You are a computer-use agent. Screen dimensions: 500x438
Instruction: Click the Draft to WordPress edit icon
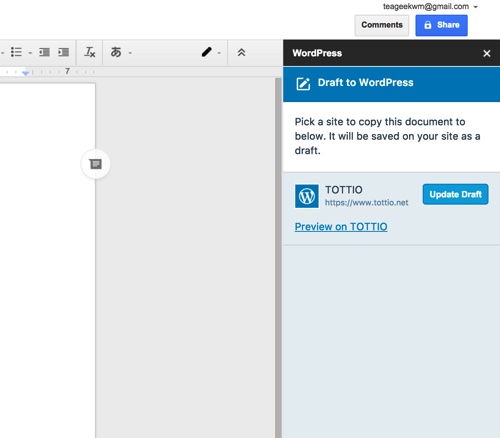point(303,84)
